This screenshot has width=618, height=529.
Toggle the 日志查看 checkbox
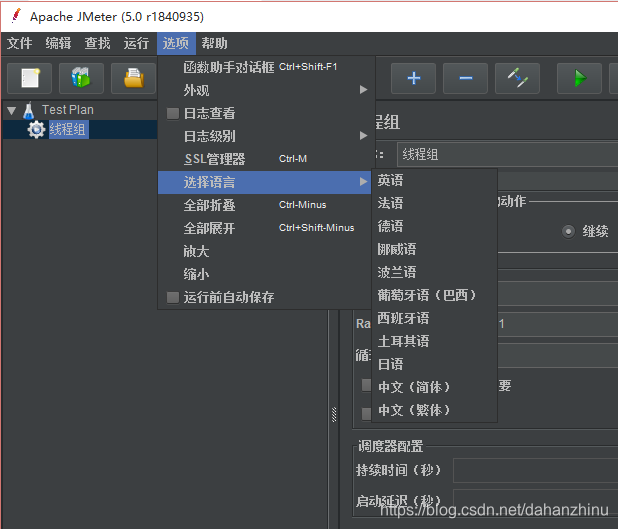pyautogui.click(x=173, y=114)
